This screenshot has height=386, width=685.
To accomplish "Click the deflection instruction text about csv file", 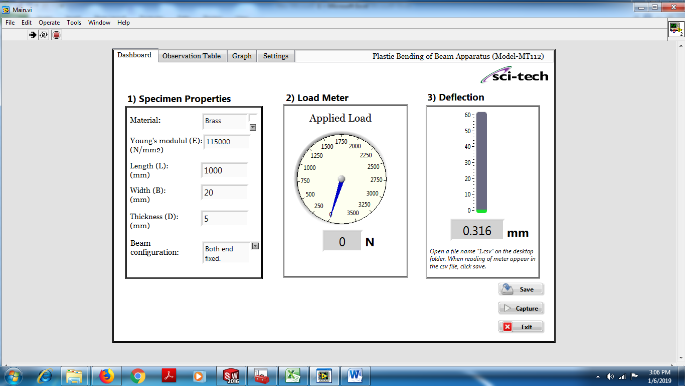I will (482, 258).
